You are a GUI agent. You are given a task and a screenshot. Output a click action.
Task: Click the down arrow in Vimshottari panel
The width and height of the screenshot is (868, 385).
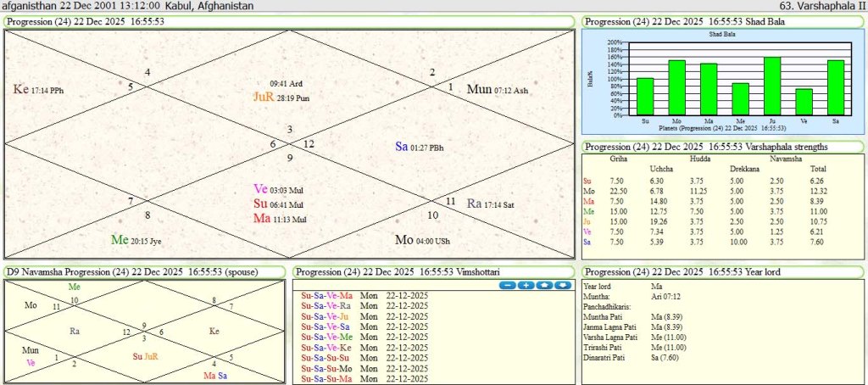click(562, 285)
